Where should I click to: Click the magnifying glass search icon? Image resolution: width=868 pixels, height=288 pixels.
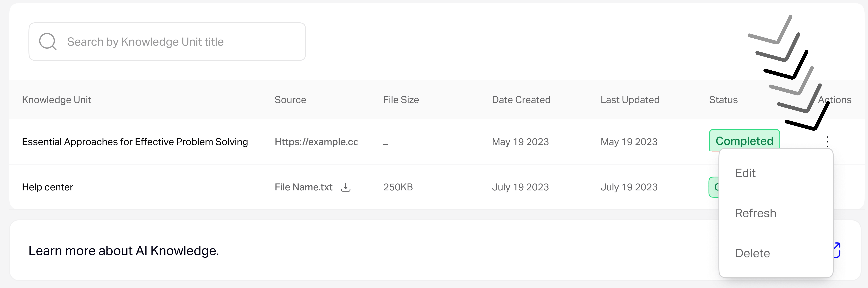point(47,41)
